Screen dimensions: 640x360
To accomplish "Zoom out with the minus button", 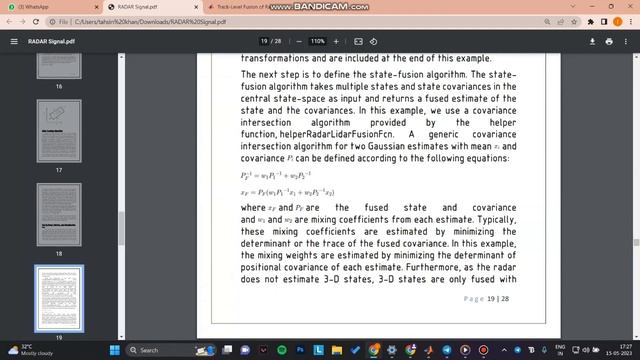I will [299, 41].
